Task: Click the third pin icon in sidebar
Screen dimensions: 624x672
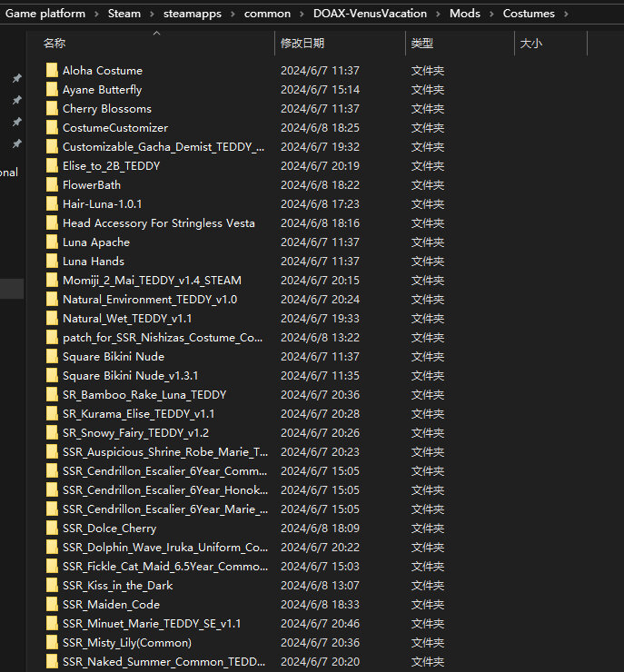Action: pos(16,122)
